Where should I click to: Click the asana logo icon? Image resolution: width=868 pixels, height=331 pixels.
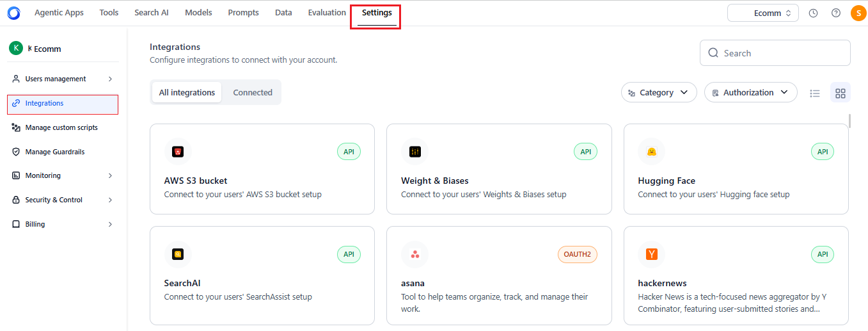click(414, 254)
